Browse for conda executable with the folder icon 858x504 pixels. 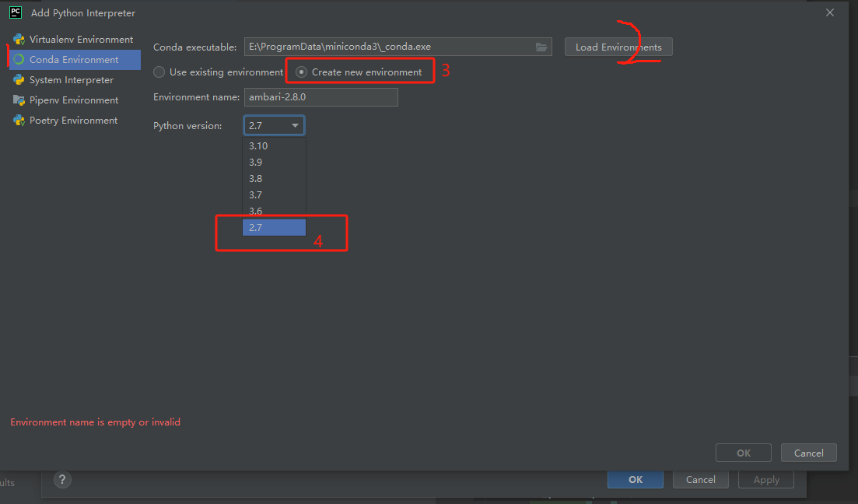pyautogui.click(x=541, y=47)
